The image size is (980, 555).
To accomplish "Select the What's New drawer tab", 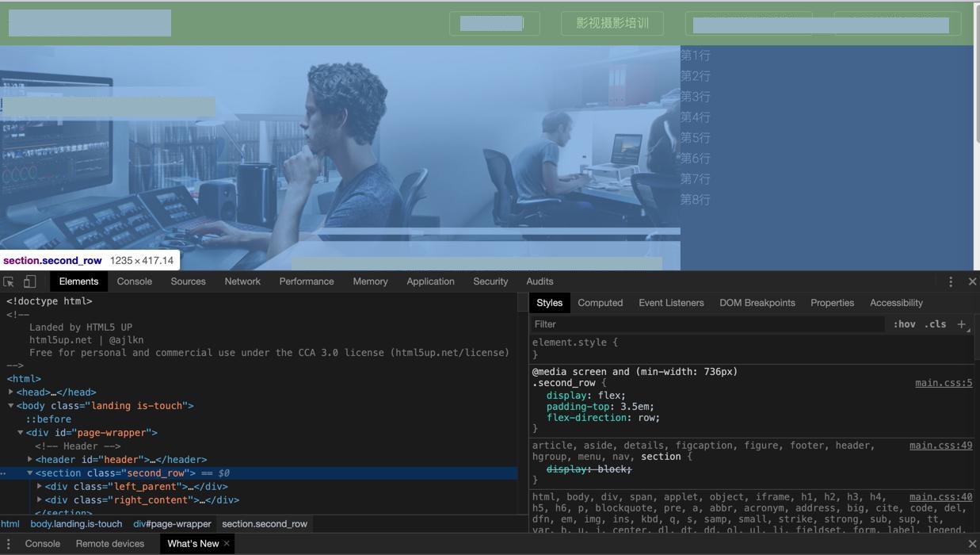I will 193,544.
